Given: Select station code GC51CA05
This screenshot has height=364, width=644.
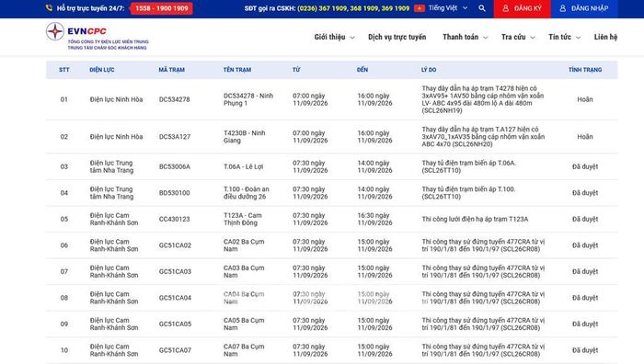Looking at the screenshot, I should click(175, 324).
